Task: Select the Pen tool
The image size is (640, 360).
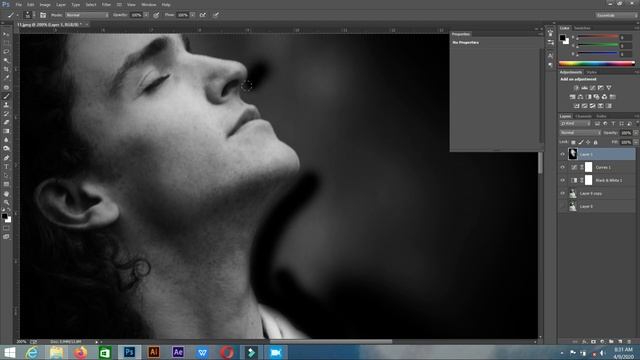Action: point(6,158)
